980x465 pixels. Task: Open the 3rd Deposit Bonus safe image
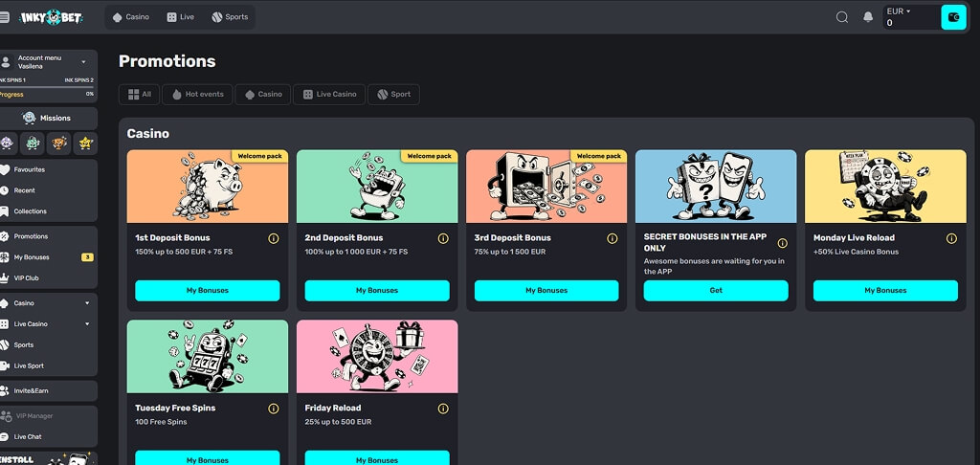(x=546, y=187)
